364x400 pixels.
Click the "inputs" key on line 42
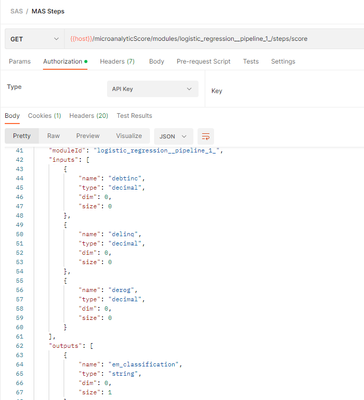[64, 160]
